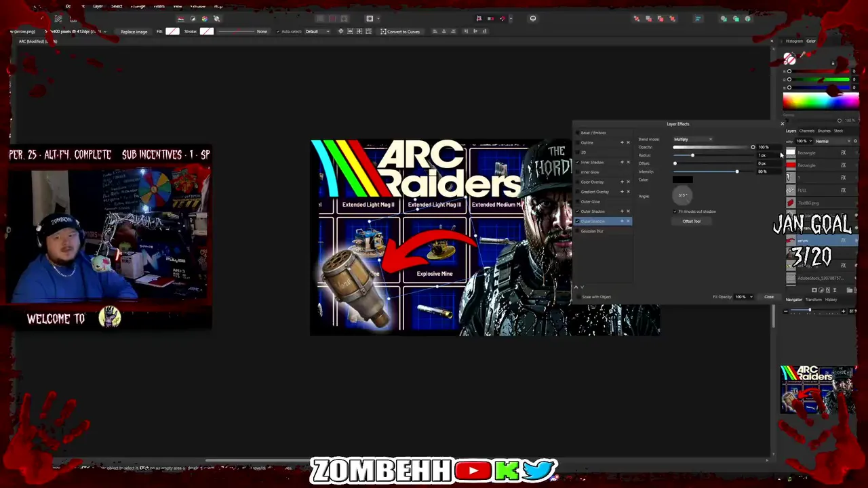Enable the Bevel / Emboss effect checkbox
868x488 pixels.
(x=577, y=133)
